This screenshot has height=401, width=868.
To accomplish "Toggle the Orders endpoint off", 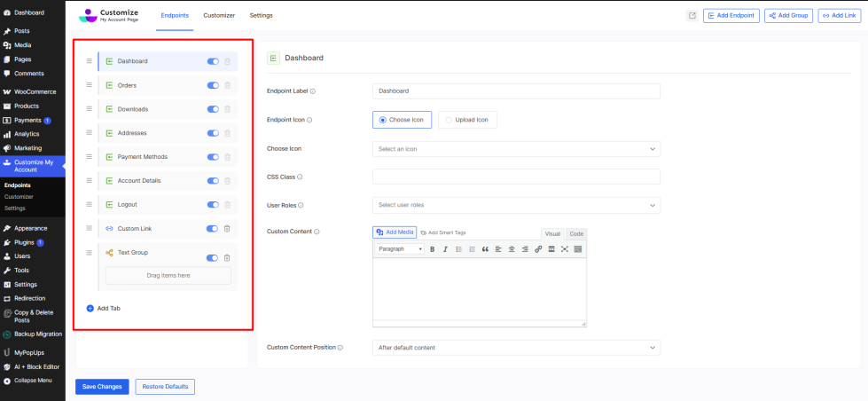I will tap(213, 85).
